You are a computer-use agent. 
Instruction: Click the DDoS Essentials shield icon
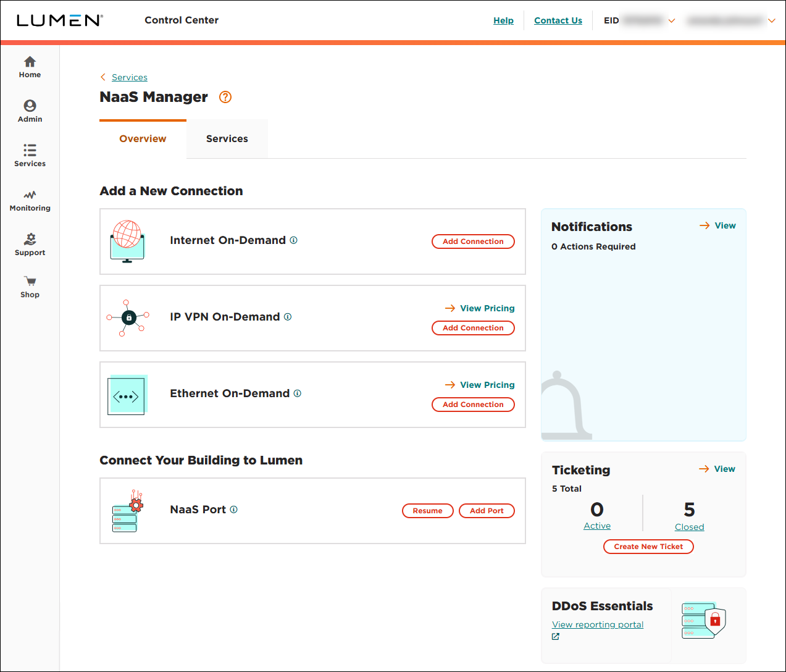point(704,621)
